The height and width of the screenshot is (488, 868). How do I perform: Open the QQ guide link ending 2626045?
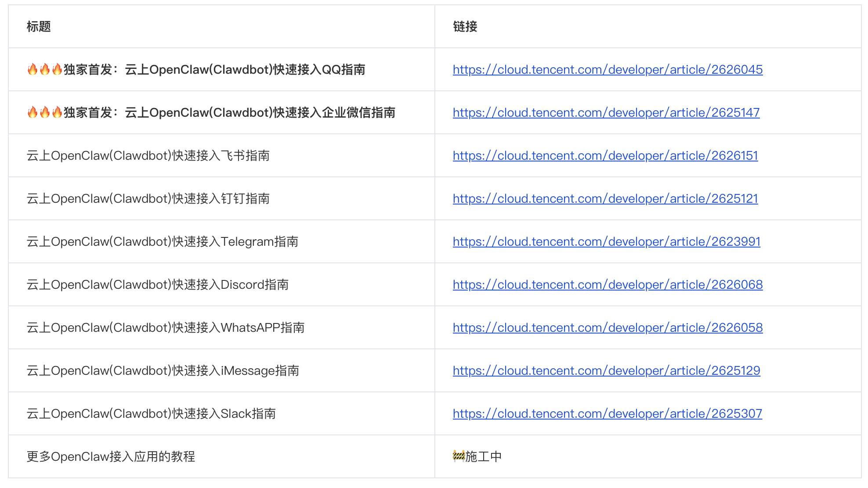tap(608, 70)
